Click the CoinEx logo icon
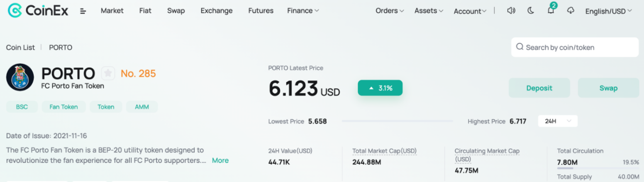 (x=15, y=11)
